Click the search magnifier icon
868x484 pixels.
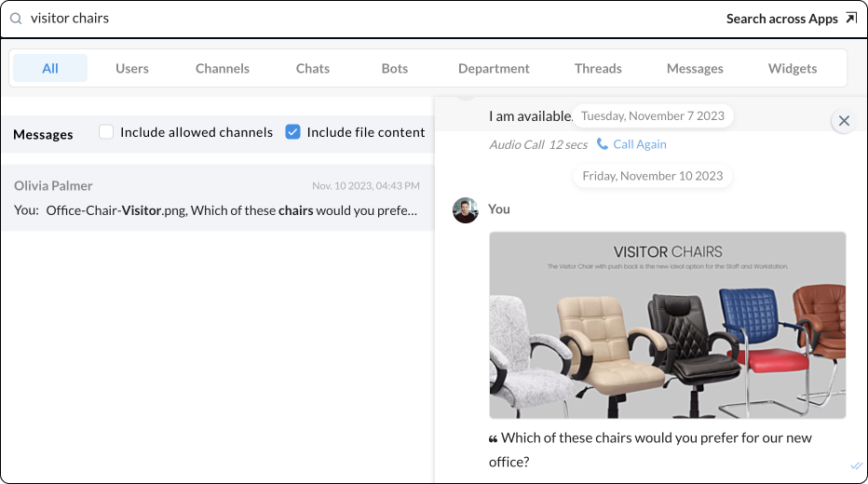click(x=16, y=19)
